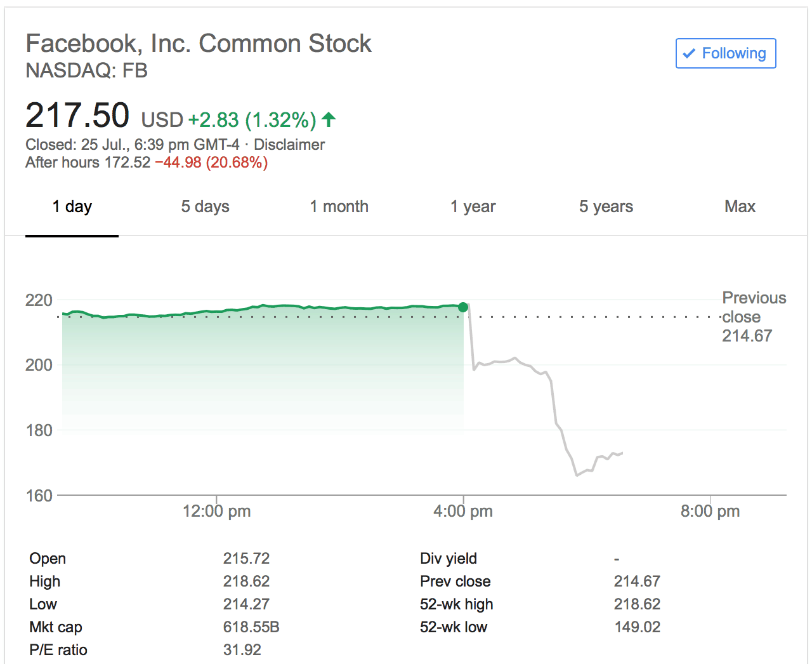The width and height of the screenshot is (812, 664).
Task: Select the 1 day tab
Action: (x=72, y=207)
